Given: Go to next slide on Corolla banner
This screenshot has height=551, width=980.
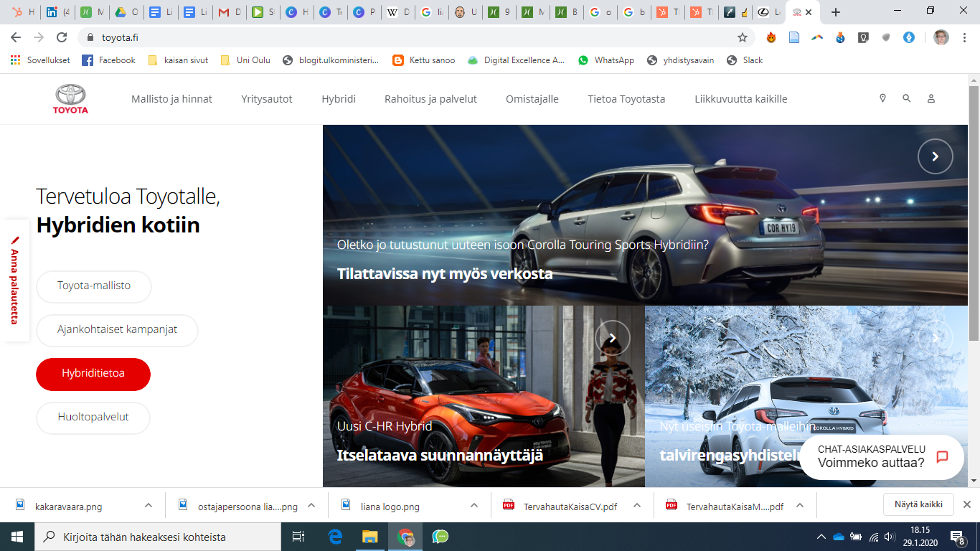Looking at the screenshot, I should point(936,156).
